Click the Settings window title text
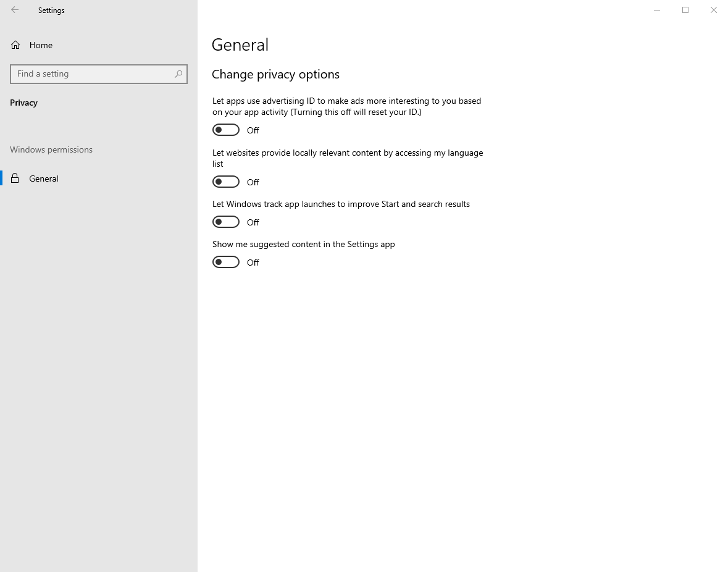 [51, 11]
